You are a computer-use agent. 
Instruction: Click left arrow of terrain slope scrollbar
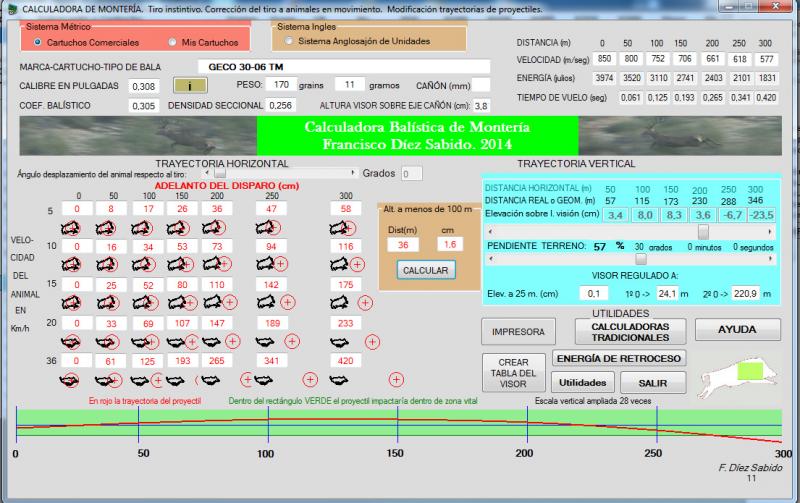(492, 258)
